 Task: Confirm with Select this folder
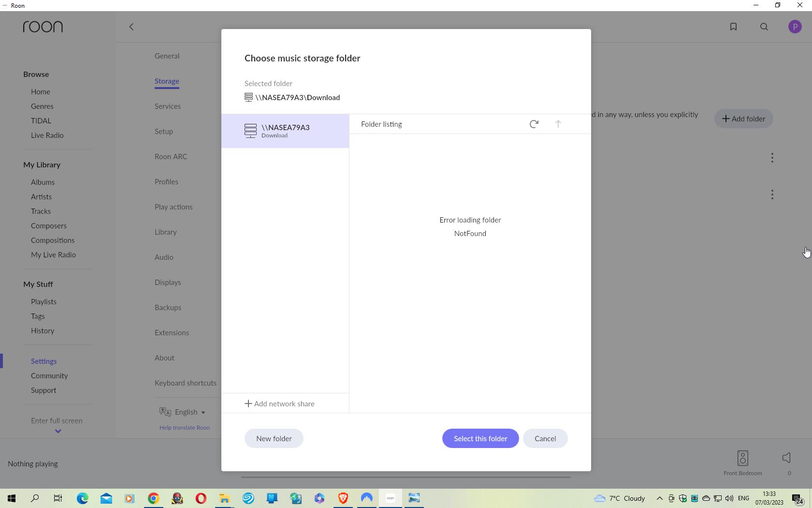[480, 438]
